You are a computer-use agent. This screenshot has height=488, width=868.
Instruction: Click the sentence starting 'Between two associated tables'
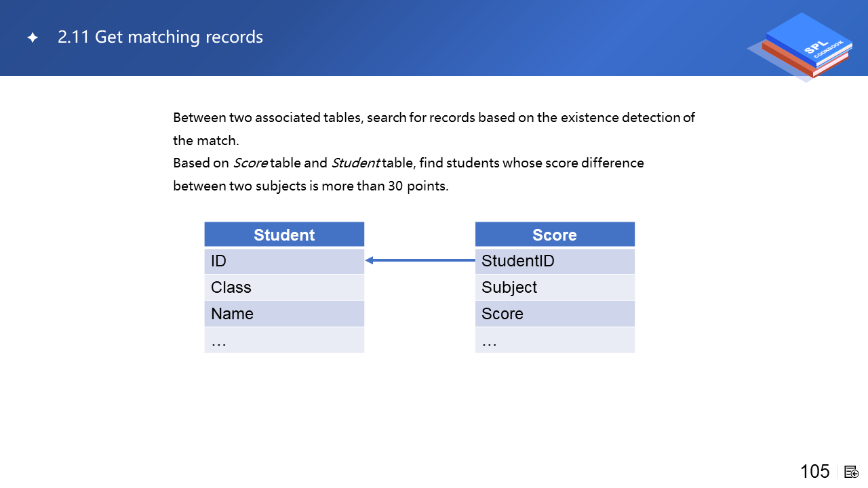[x=434, y=118]
